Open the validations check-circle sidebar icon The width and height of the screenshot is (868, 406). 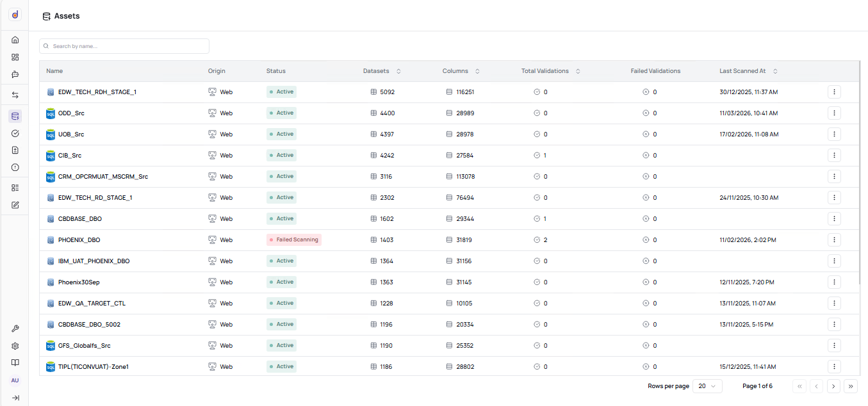15,133
